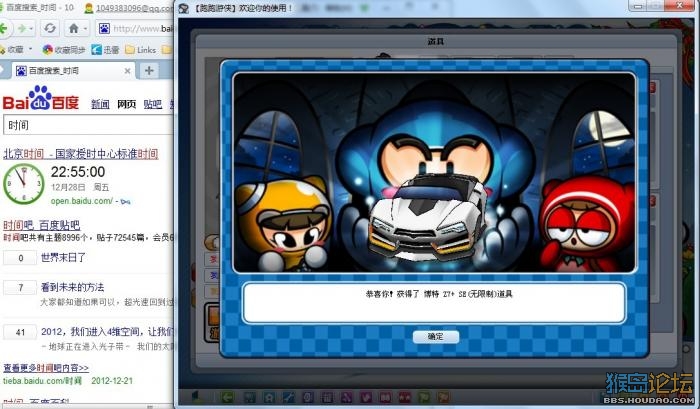Viewport: 700px width, 409px height.
Task: Click the 确定 button in the game dialog
Action: tap(435, 337)
